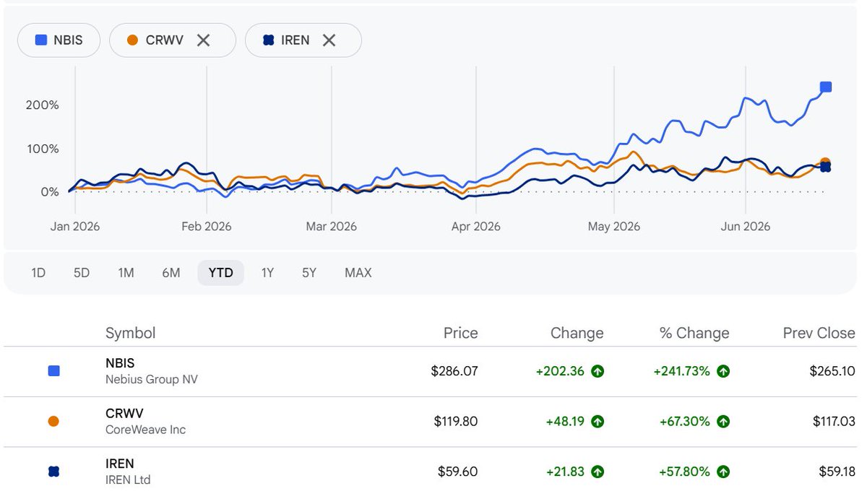Click the Price column header

461,333
